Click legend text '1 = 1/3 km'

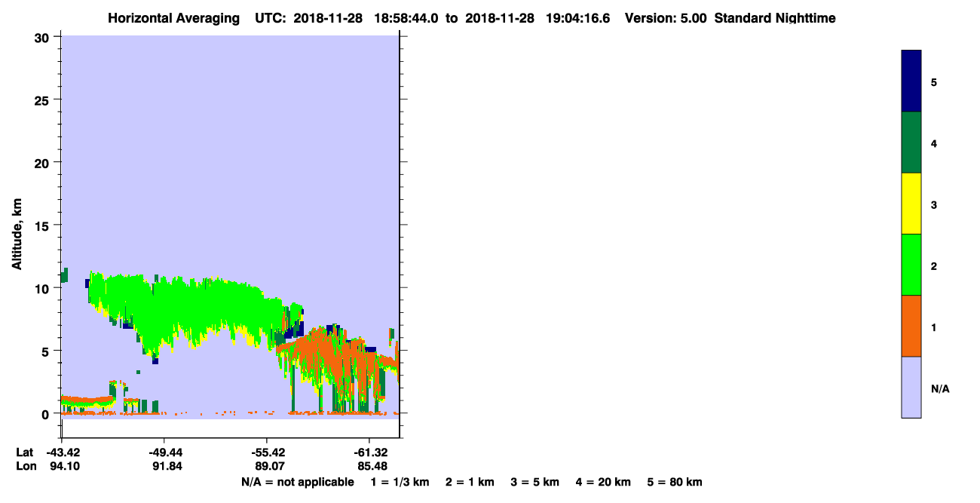click(400, 483)
